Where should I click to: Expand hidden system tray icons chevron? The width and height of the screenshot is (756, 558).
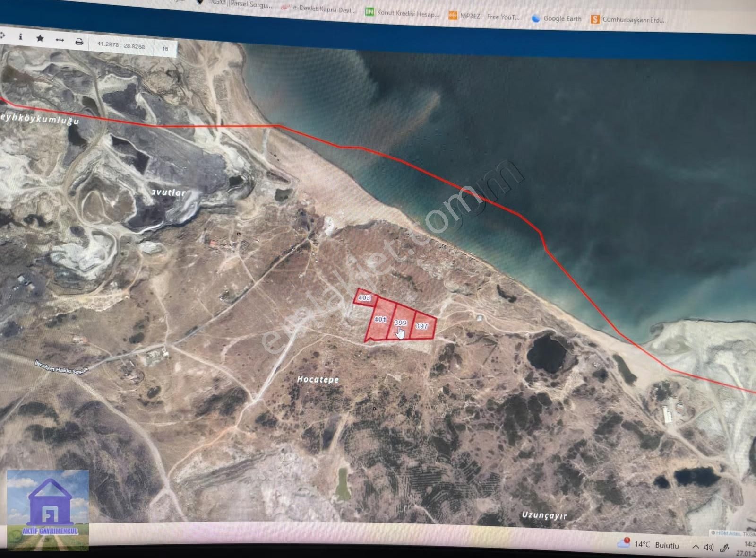coord(695,547)
